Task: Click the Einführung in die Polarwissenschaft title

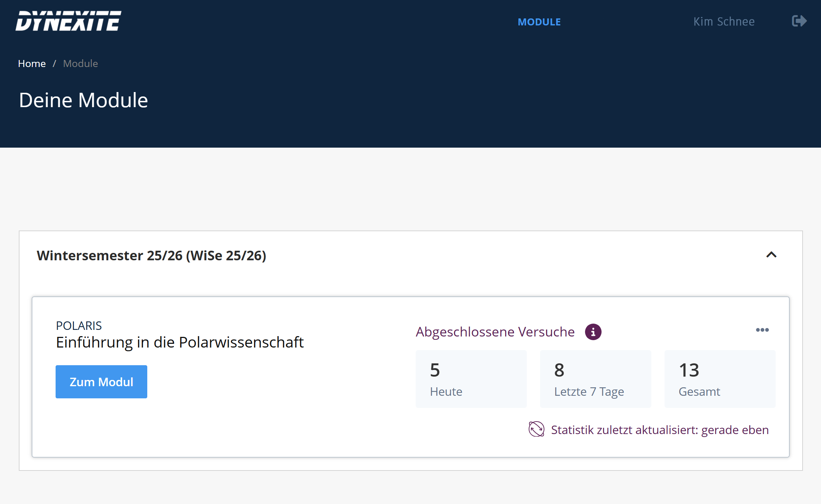Action: click(180, 342)
